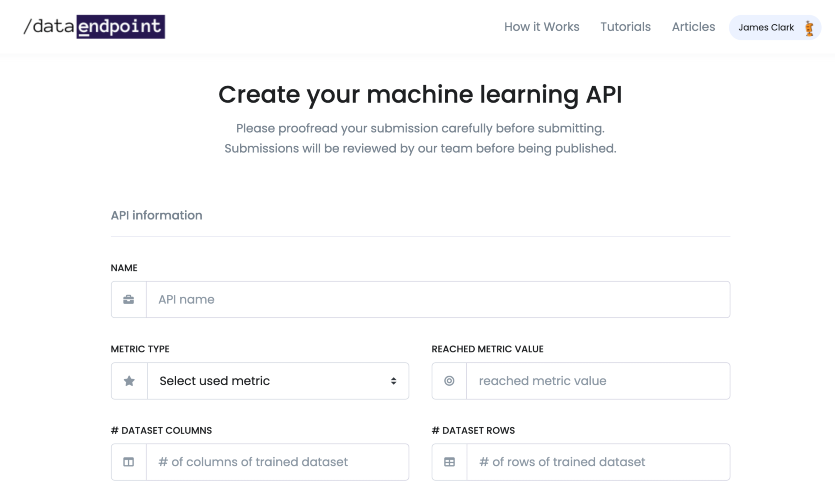The height and width of the screenshot is (500, 835).
Task: Click the briefcase icon beside API name
Action: point(128,300)
